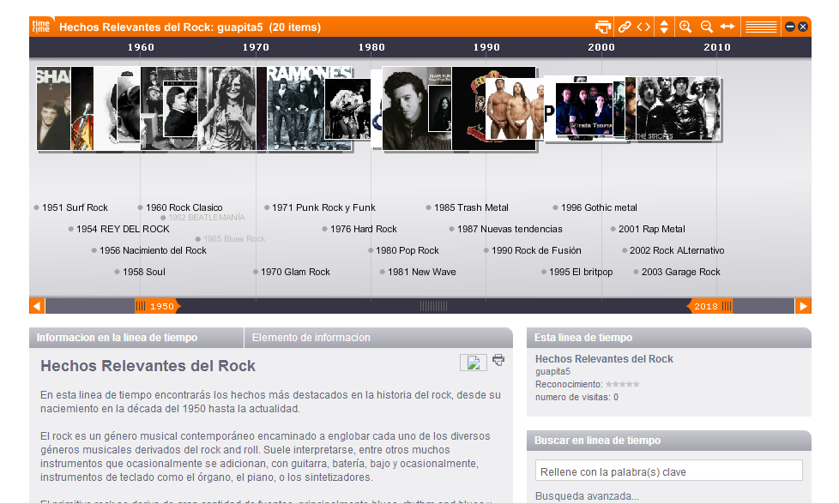Click the center grip of range bar
Image resolution: width=839 pixels, height=504 pixels.
[433, 306]
